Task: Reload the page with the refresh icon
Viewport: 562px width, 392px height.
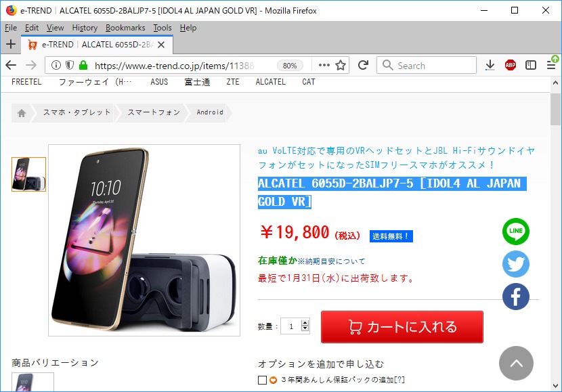Action: (363, 65)
